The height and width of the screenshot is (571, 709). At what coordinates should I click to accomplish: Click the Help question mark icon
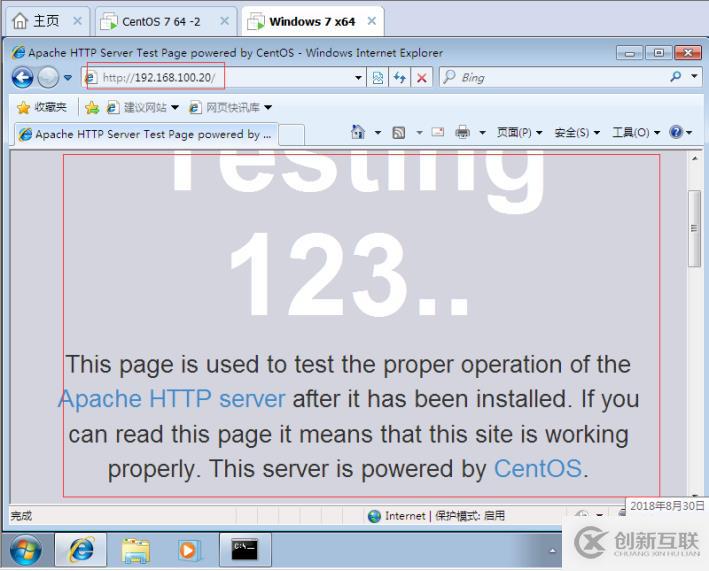(x=676, y=132)
